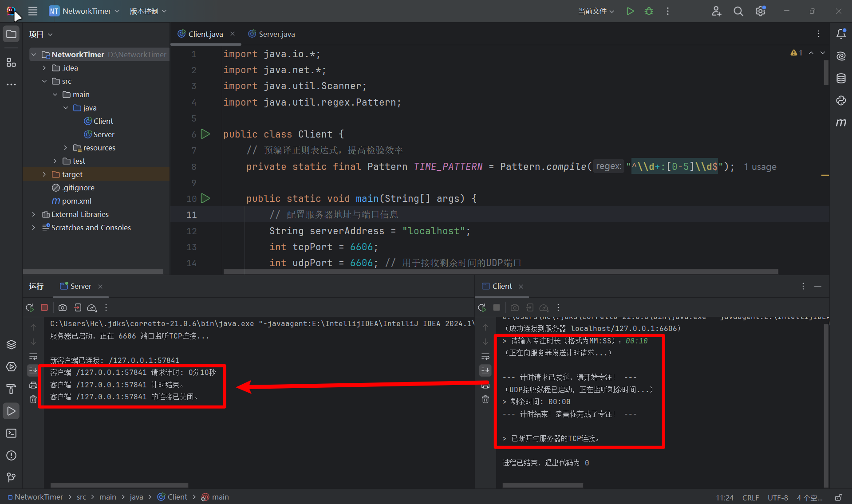Open the Git tool window icon

click(11, 477)
